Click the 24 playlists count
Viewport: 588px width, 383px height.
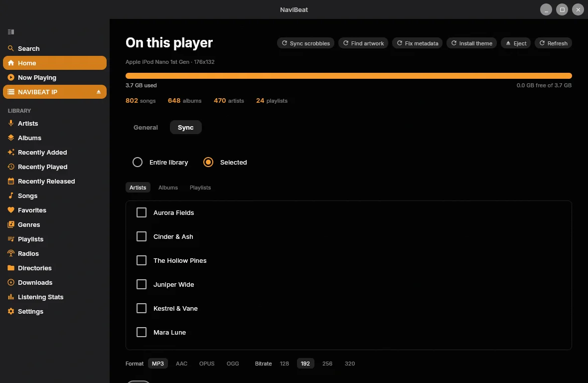tap(272, 101)
